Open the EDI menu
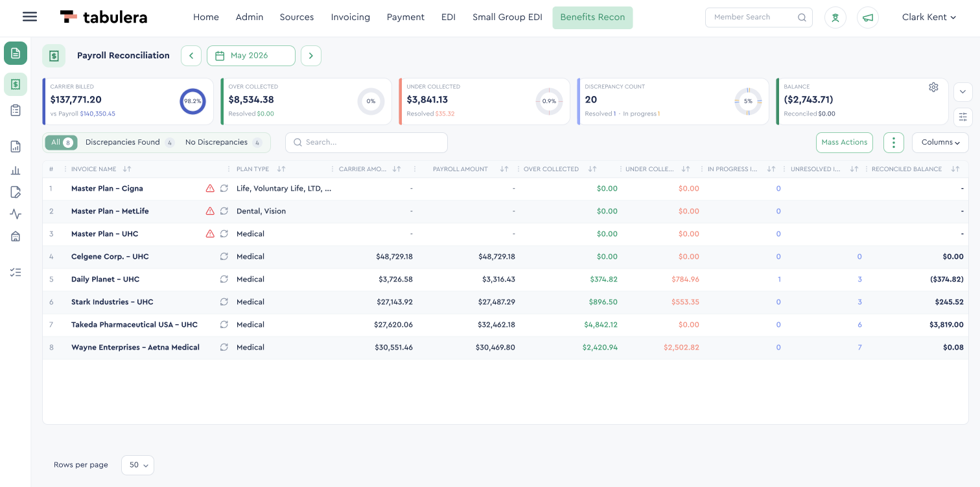Viewport: 980px width, 487px height. [449, 18]
